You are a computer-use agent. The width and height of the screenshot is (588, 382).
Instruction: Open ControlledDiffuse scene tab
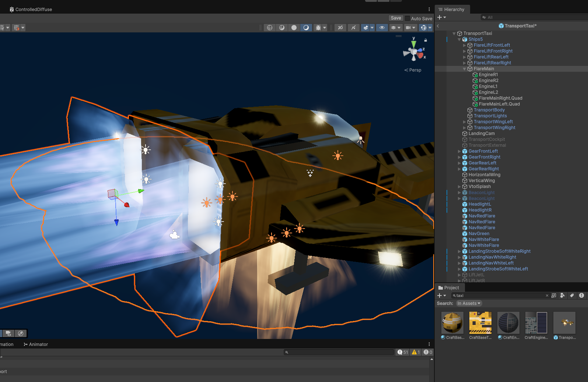click(31, 10)
